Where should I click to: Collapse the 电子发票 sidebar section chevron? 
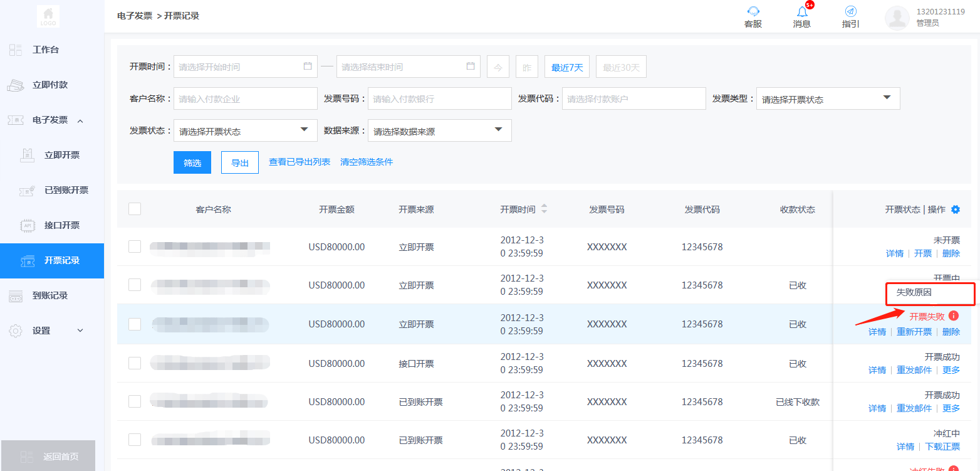coord(80,120)
